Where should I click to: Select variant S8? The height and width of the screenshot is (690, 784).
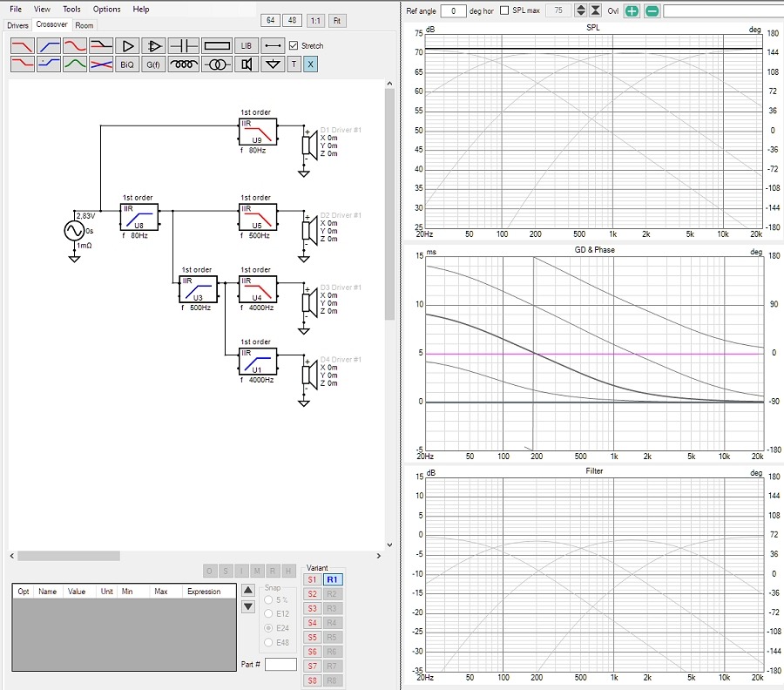[312, 680]
